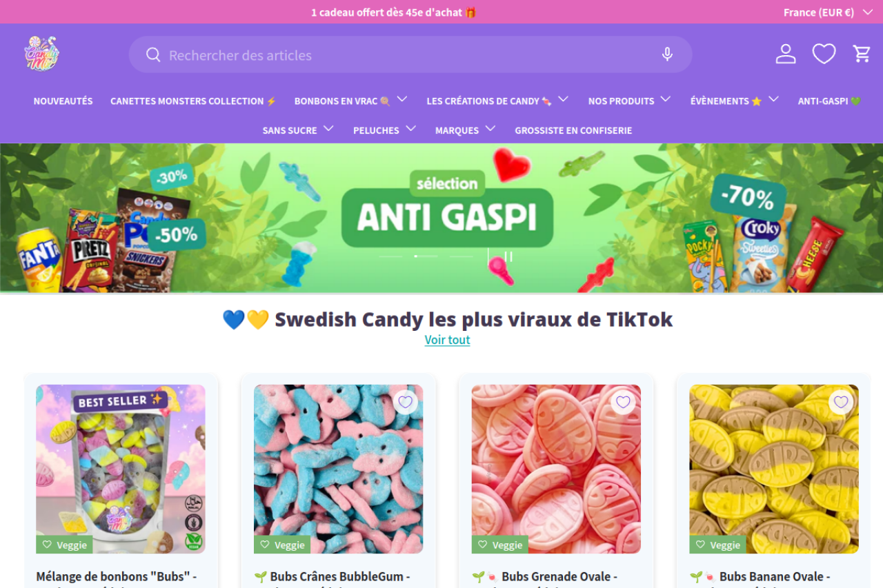Click the Candy Mix logo
This screenshot has height=588, width=883.
coord(41,54)
